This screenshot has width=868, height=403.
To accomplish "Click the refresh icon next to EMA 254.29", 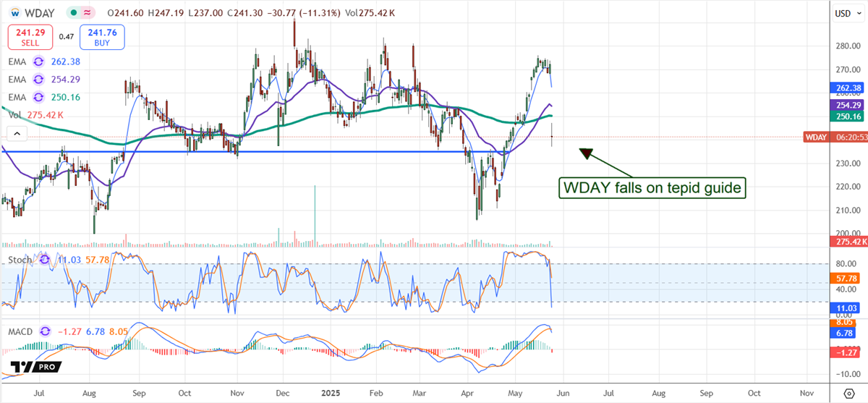I will pos(39,80).
